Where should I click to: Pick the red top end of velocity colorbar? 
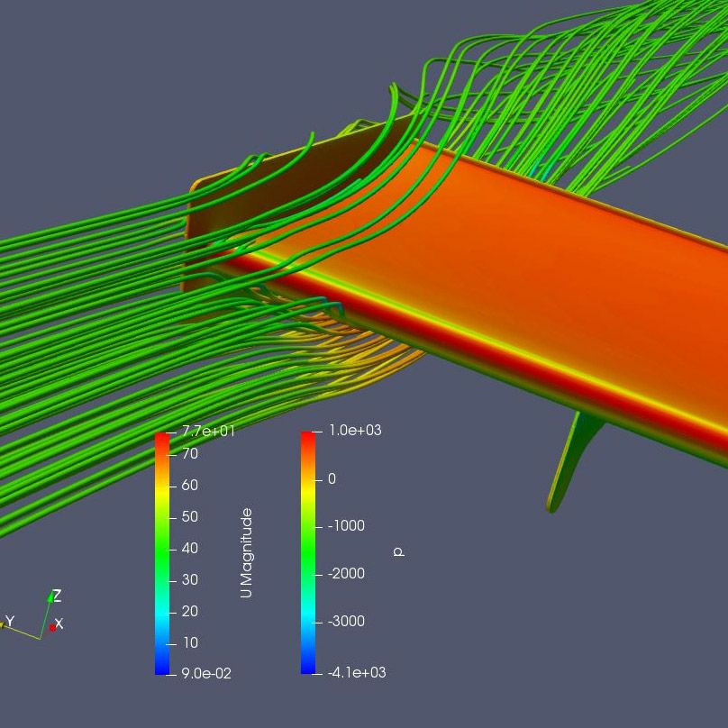162,437
